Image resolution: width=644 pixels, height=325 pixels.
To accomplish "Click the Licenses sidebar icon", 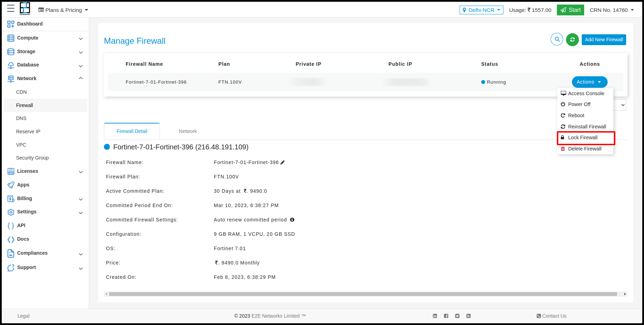I will tap(11, 171).
